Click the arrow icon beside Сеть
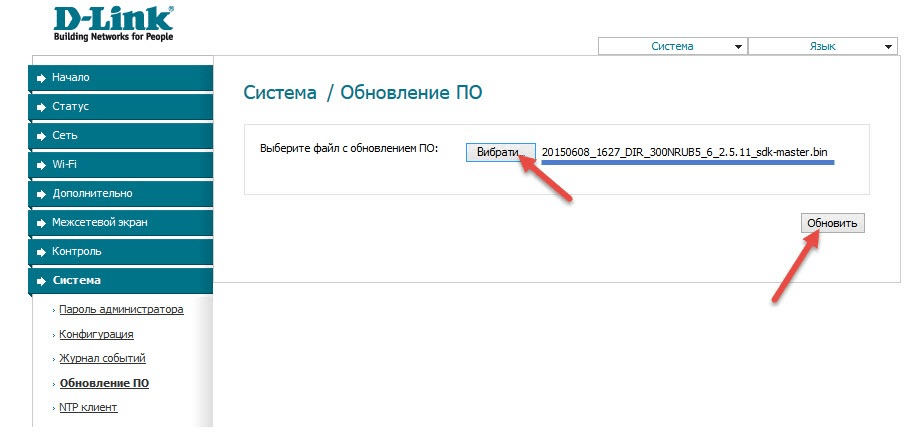Screen dimensions: 905x444 point(41,136)
